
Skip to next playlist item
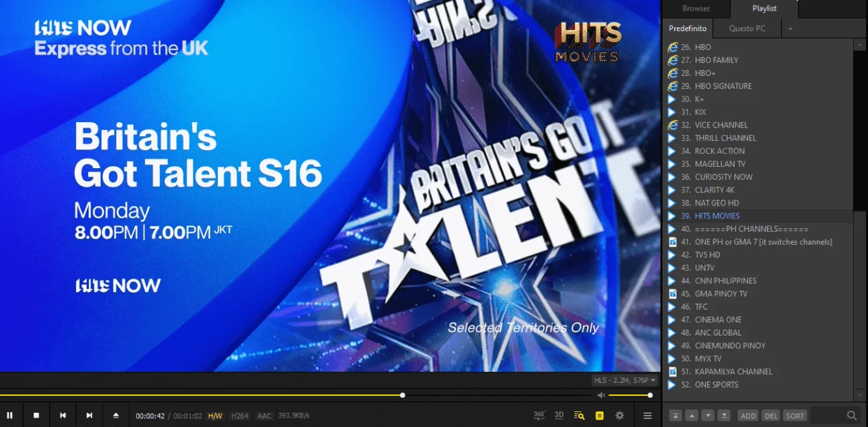point(90,415)
